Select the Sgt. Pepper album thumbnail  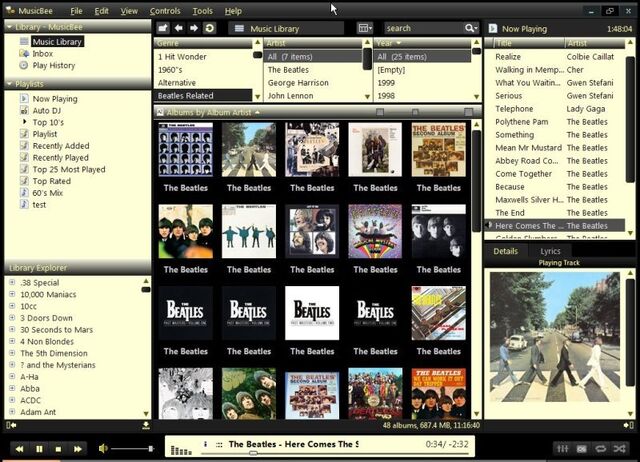(x=375, y=393)
